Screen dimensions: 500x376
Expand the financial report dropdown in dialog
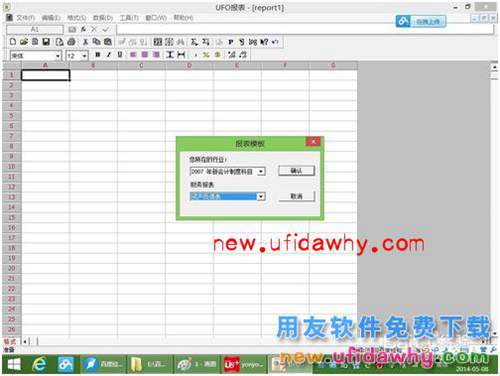coord(261,196)
